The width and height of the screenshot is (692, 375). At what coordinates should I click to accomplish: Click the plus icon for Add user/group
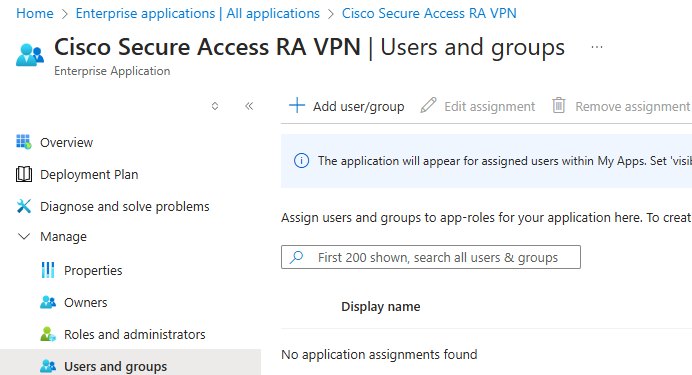click(297, 105)
